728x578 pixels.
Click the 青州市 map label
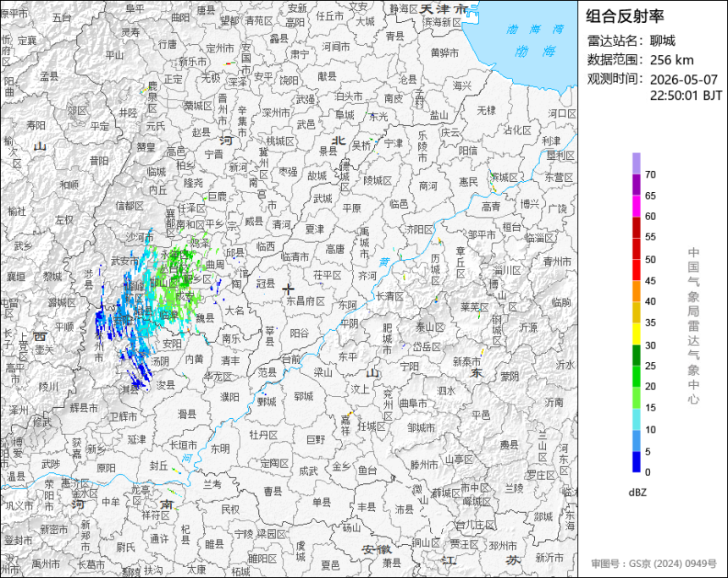pyautogui.click(x=557, y=261)
